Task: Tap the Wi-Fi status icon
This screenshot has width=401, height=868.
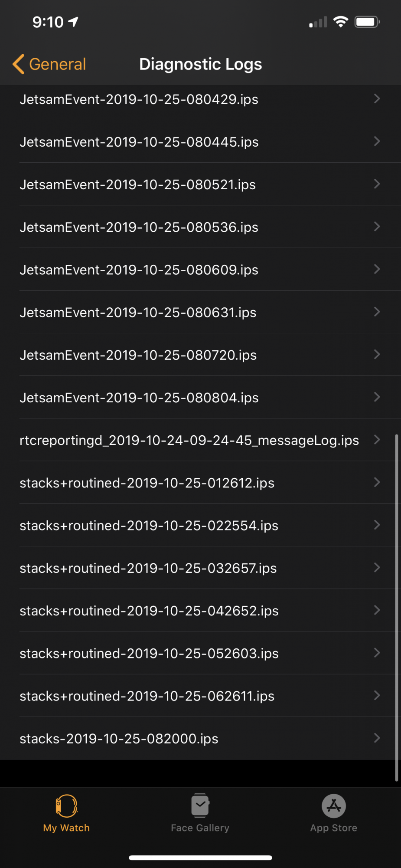Action: (341, 22)
